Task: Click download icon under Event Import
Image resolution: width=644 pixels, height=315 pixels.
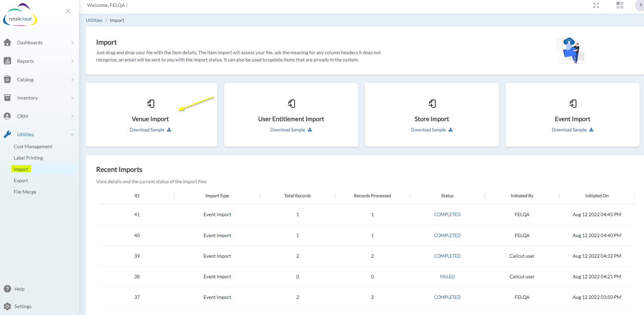Action: click(591, 130)
